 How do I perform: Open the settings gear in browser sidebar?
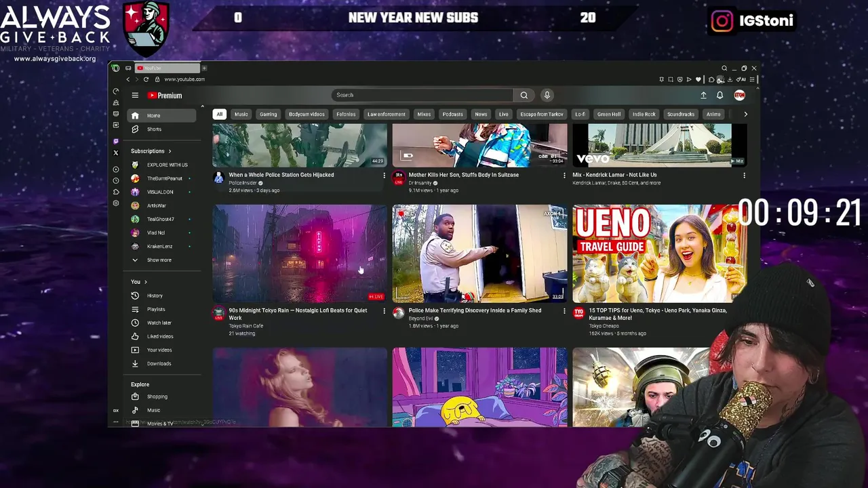point(116,203)
